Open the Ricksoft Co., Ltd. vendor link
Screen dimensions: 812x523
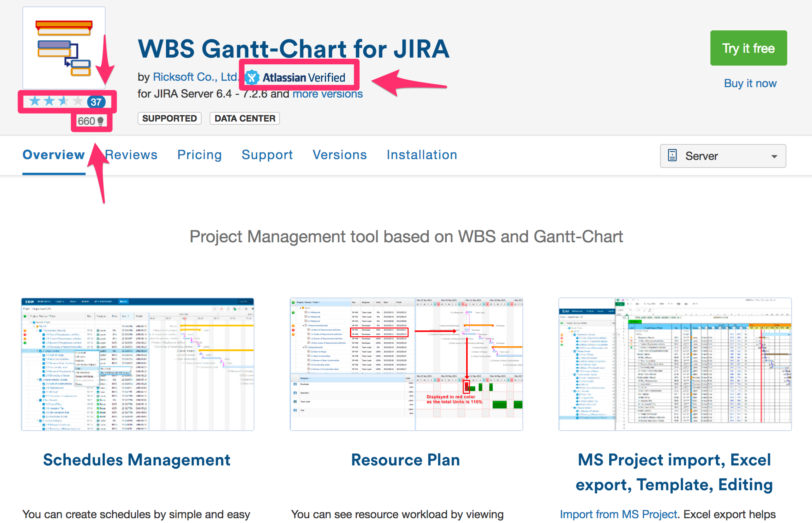coord(196,77)
